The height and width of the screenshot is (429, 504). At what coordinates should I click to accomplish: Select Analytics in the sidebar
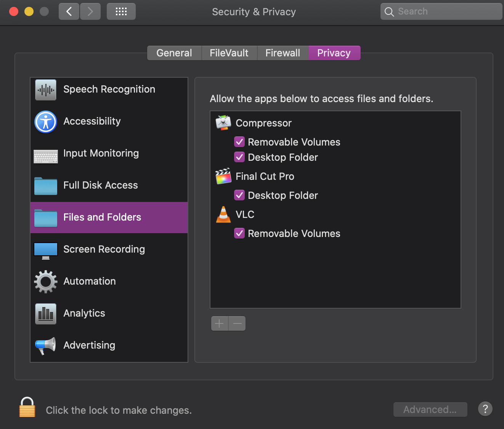click(109, 314)
